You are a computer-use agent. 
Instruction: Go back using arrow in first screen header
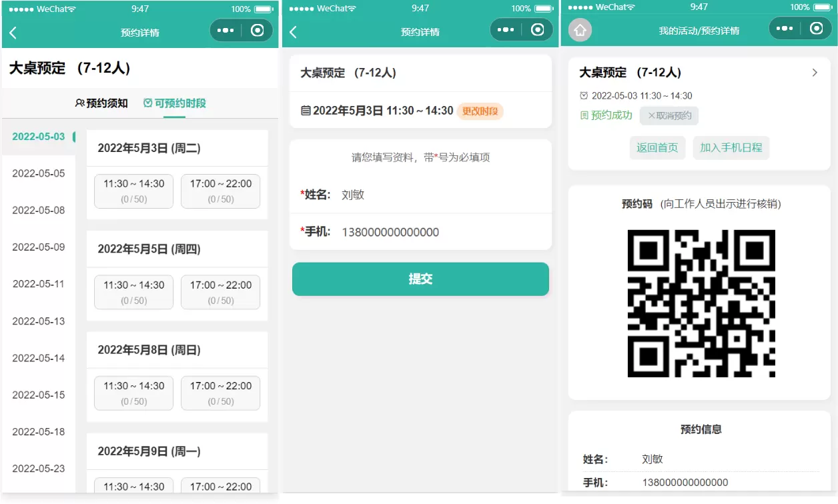tap(13, 33)
